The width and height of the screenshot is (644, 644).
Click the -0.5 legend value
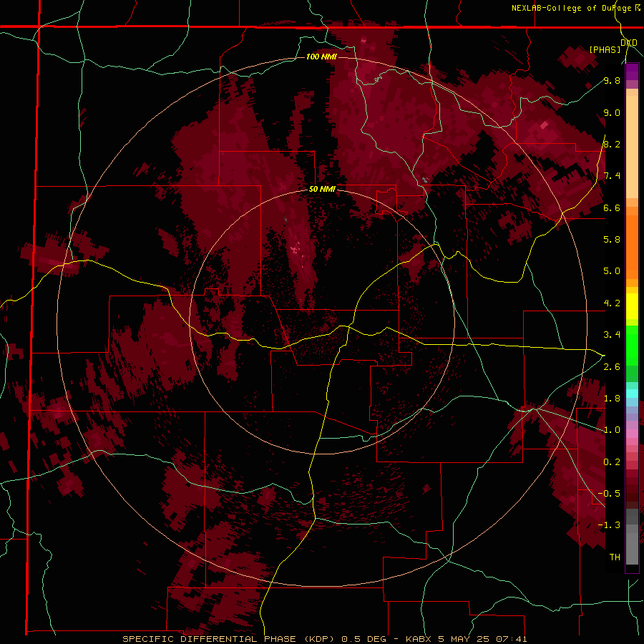coord(609,494)
